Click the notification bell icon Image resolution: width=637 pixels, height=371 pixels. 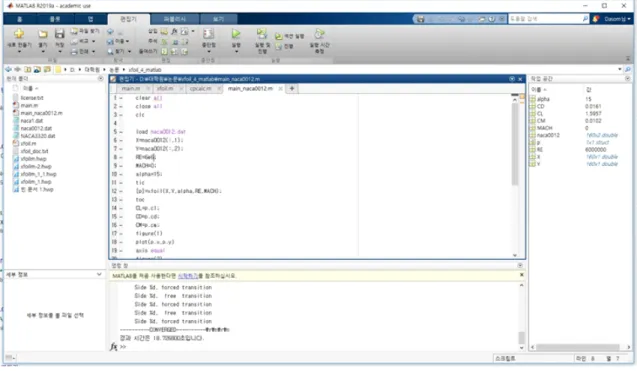[x=596, y=19]
